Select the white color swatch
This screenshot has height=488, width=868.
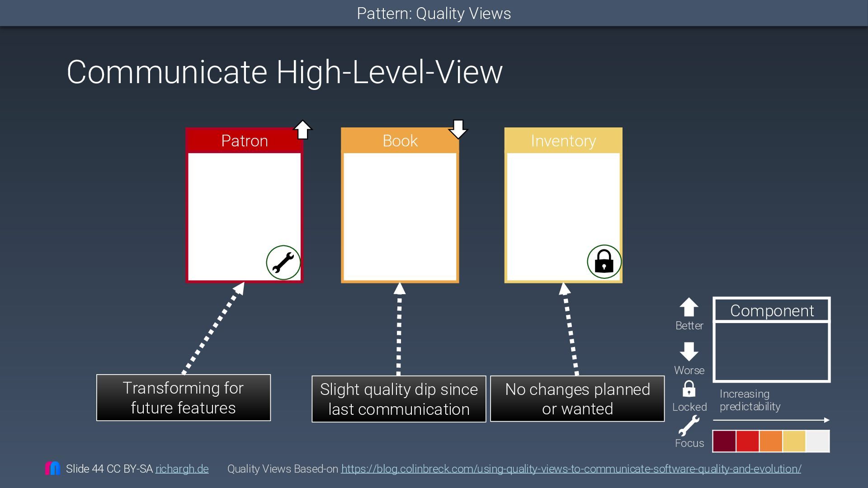pyautogui.click(x=818, y=441)
